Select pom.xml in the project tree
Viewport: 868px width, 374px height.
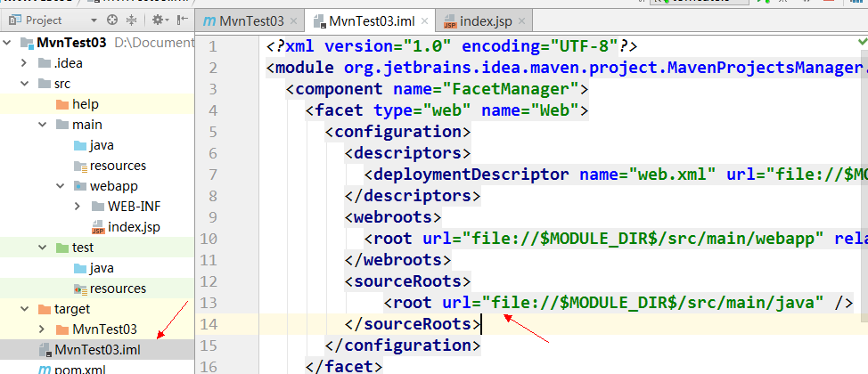(80, 370)
